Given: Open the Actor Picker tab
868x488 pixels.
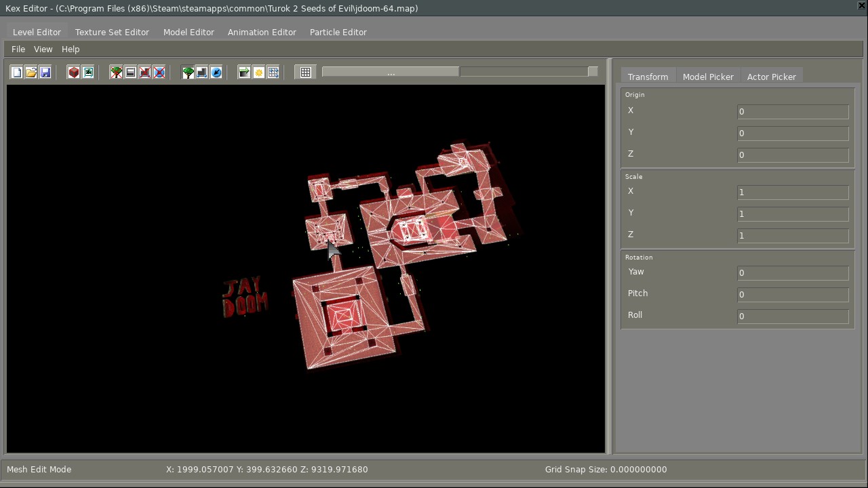Looking at the screenshot, I should coord(771,77).
